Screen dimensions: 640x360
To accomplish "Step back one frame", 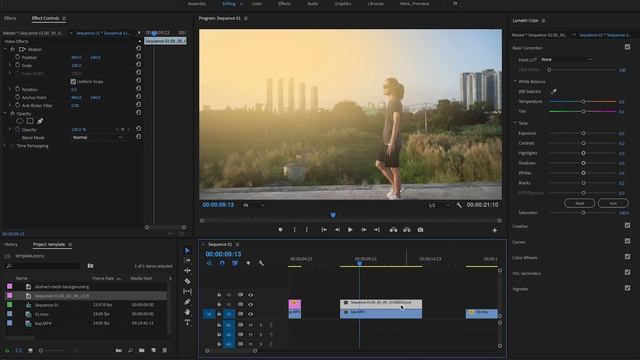I will pos(337,230).
